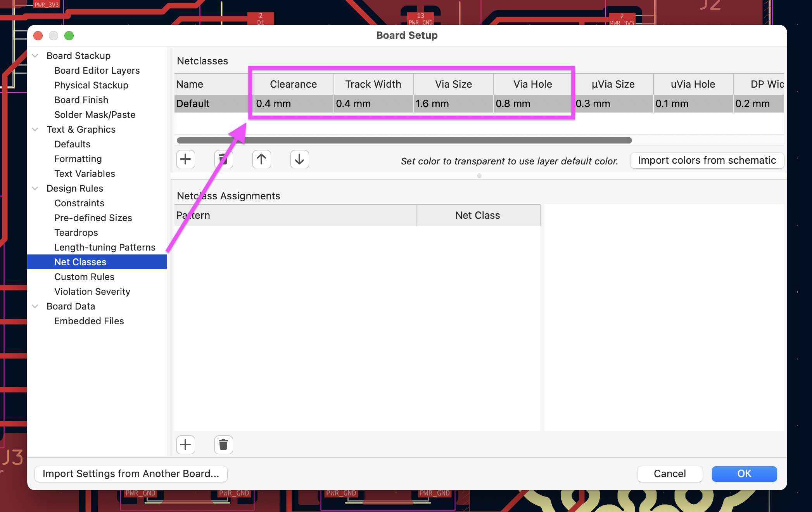Edit the Default Track Width cell

pos(373,104)
